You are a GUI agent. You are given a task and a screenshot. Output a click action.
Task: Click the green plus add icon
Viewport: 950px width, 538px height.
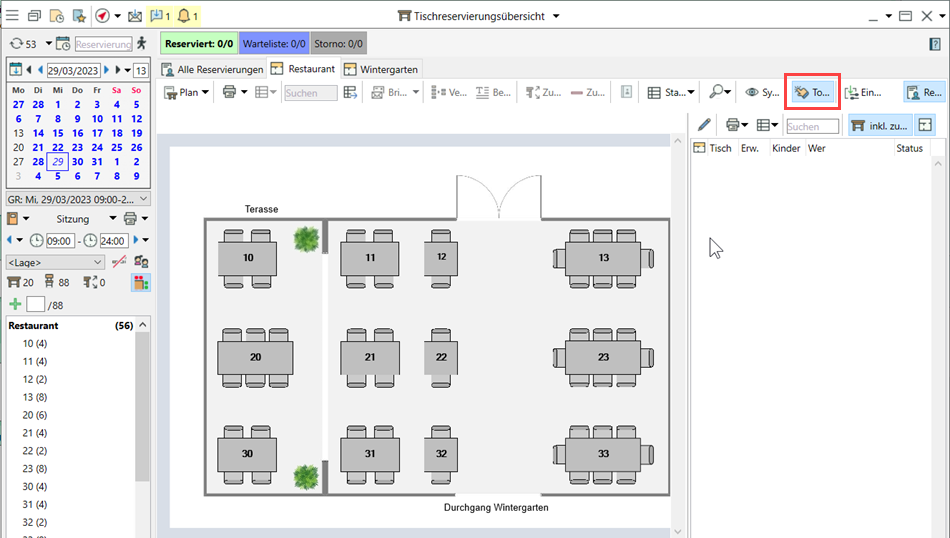[15, 304]
